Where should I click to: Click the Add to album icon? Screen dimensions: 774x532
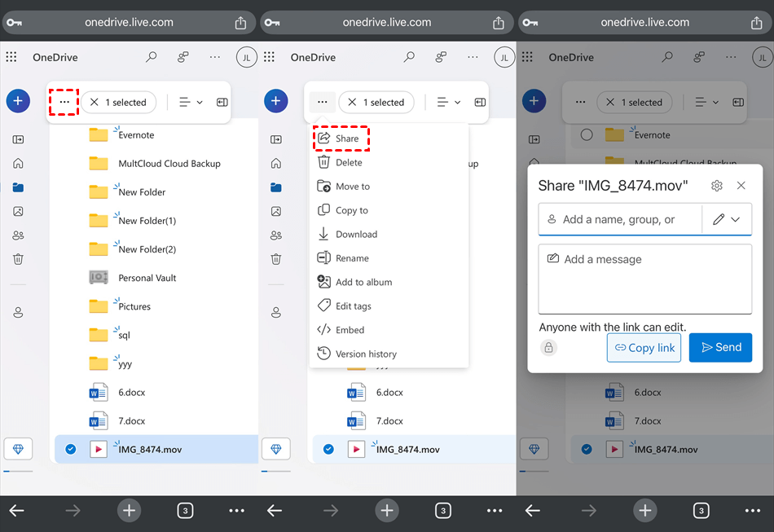[323, 282]
